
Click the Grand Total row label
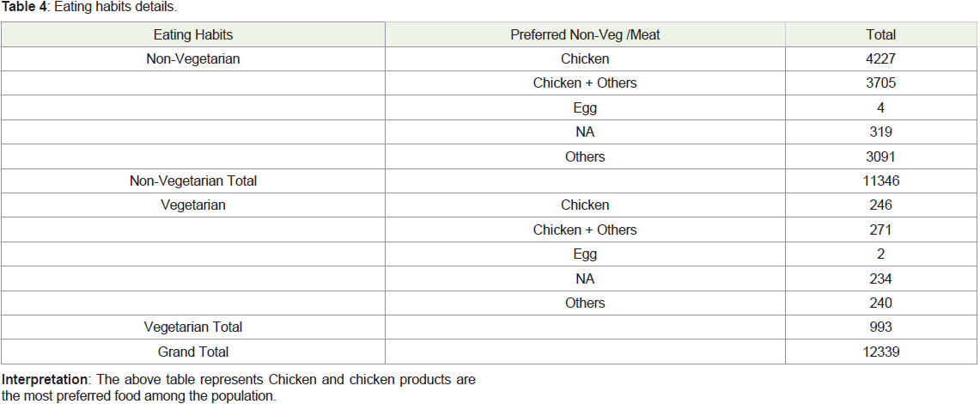tap(193, 352)
